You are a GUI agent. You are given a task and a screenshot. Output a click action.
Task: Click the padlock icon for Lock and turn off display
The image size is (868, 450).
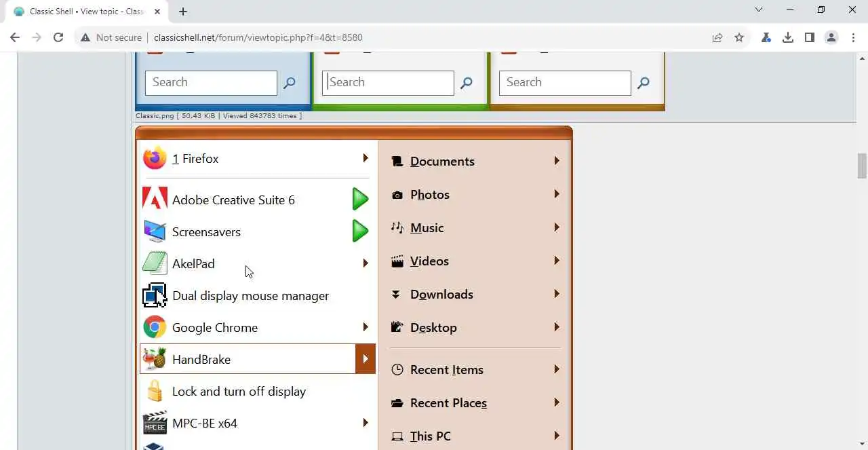pos(155,391)
